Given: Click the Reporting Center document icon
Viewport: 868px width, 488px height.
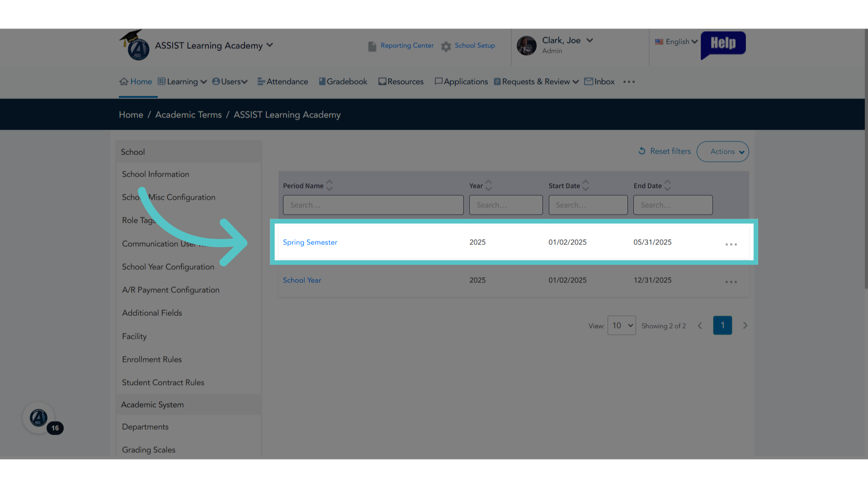Looking at the screenshot, I should [x=372, y=46].
